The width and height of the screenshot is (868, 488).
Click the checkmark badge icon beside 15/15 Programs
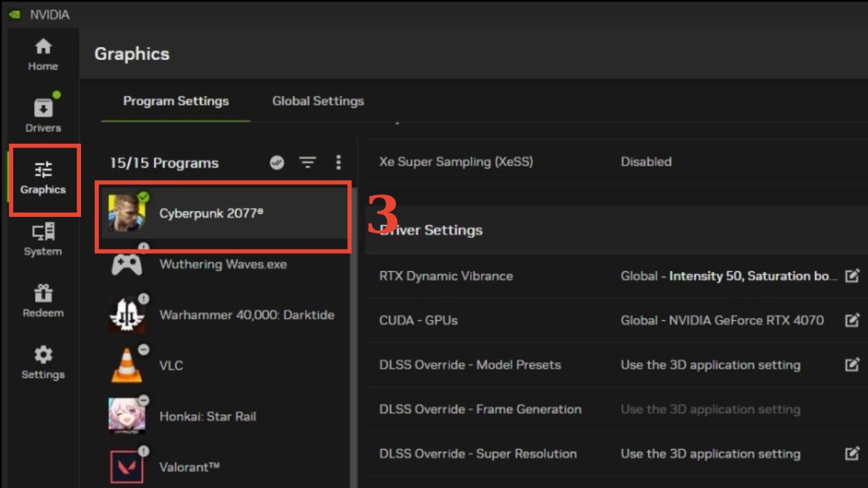pos(277,163)
